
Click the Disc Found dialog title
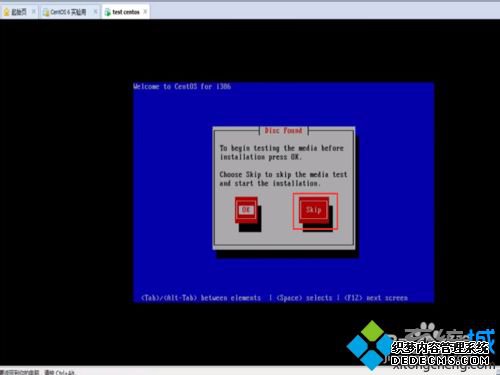(283, 131)
